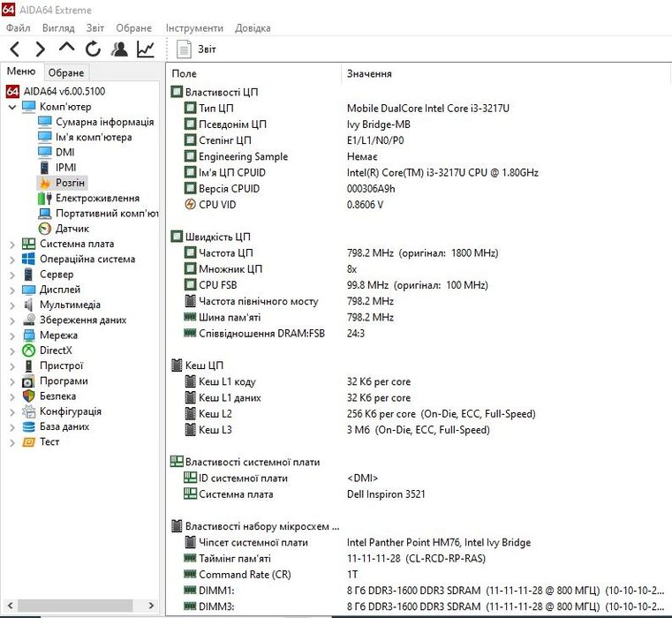Open the Звіт menu in the menu bar
The height and width of the screenshot is (618, 672).
point(95,28)
